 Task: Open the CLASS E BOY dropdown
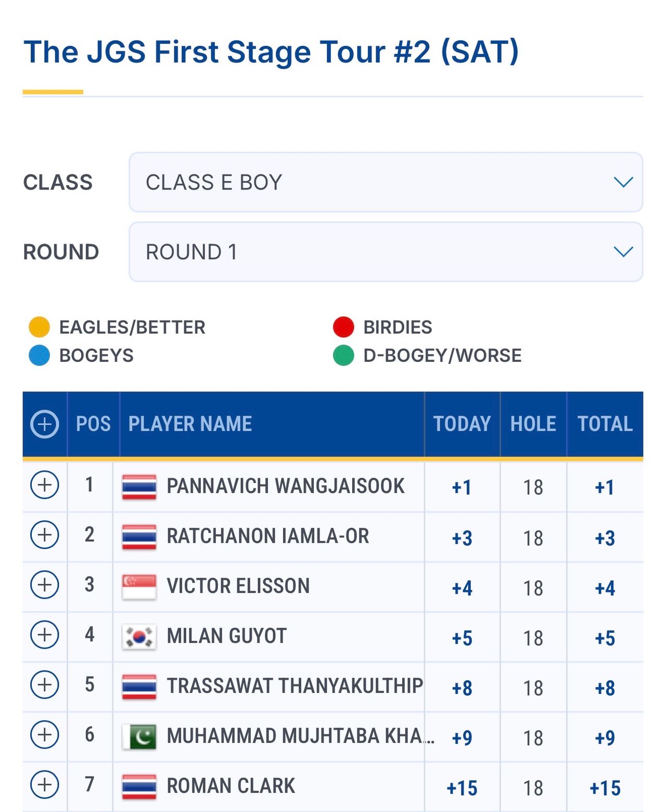point(386,182)
